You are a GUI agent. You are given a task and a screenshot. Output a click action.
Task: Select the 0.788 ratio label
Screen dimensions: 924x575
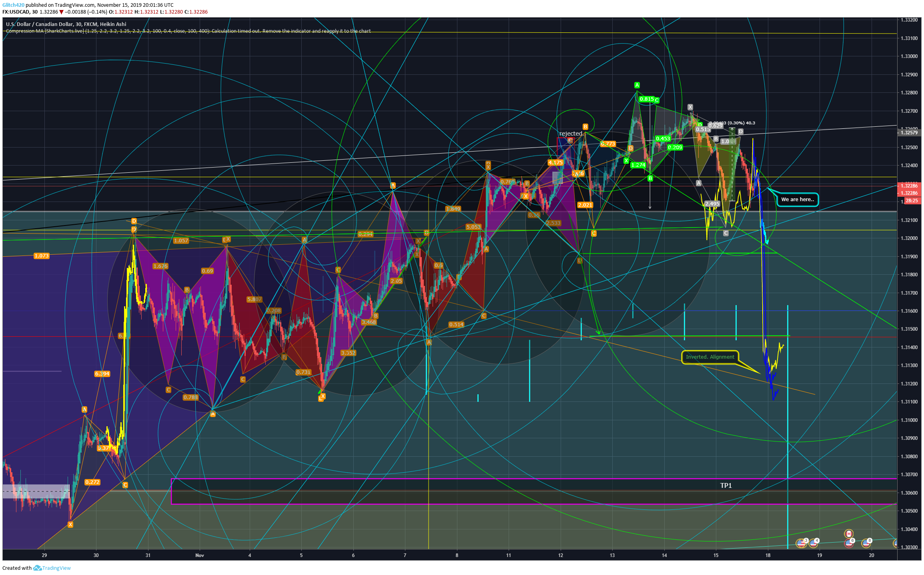tap(190, 397)
